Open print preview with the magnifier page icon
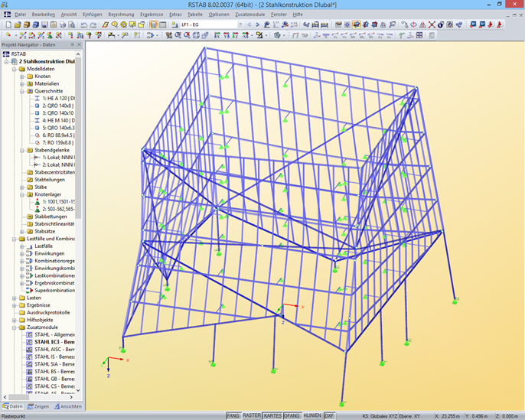525x420 pixels. click(x=72, y=24)
